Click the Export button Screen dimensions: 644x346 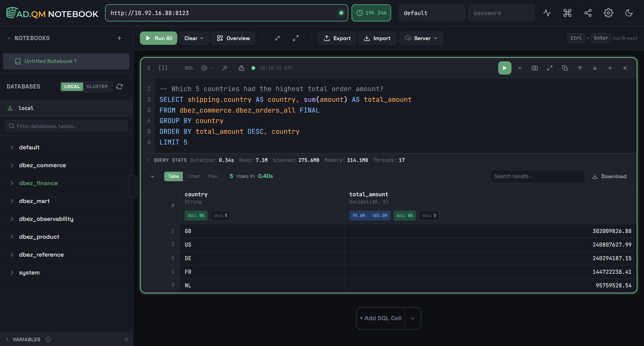[337, 38]
